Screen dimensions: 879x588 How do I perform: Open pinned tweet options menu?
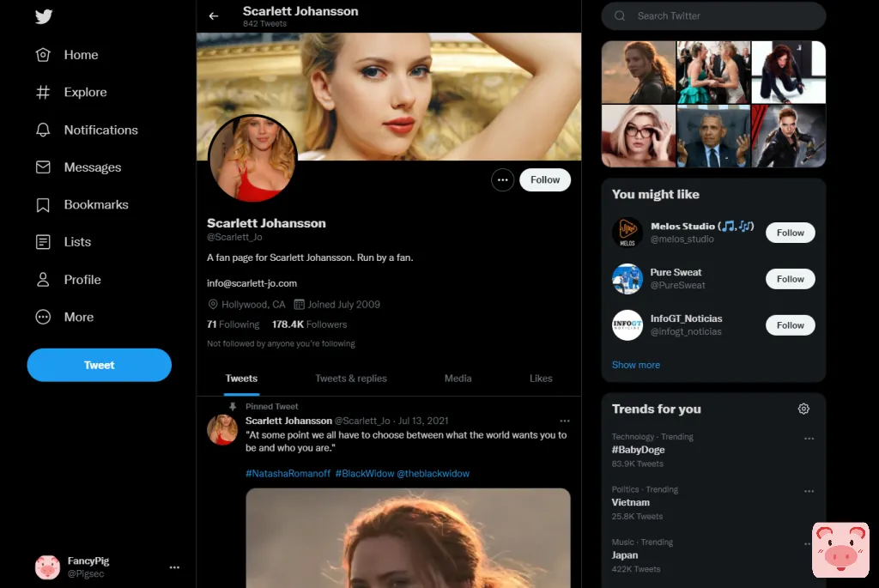[x=565, y=421]
